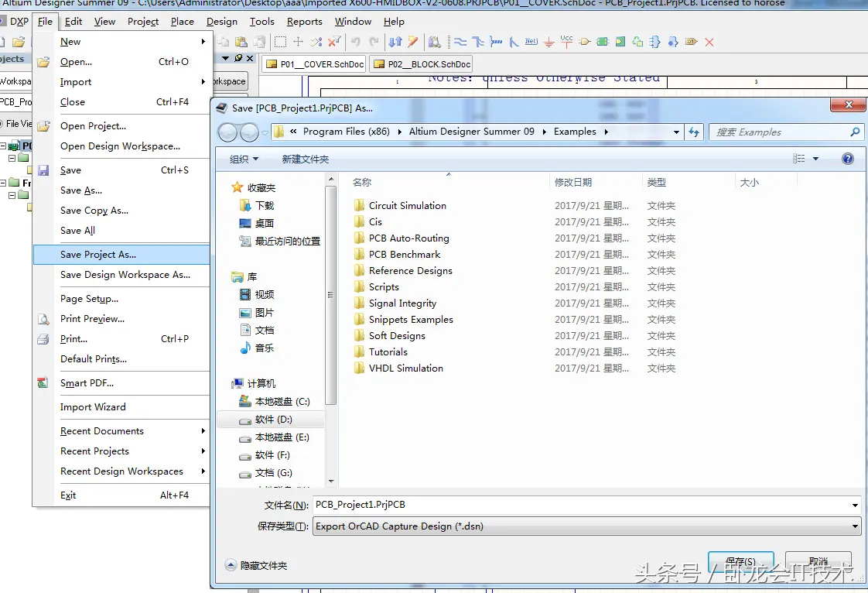This screenshot has width=868, height=593.
Task: Click the Select Inside Area tool icon
Action: pyautogui.click(x=280, y=42)
